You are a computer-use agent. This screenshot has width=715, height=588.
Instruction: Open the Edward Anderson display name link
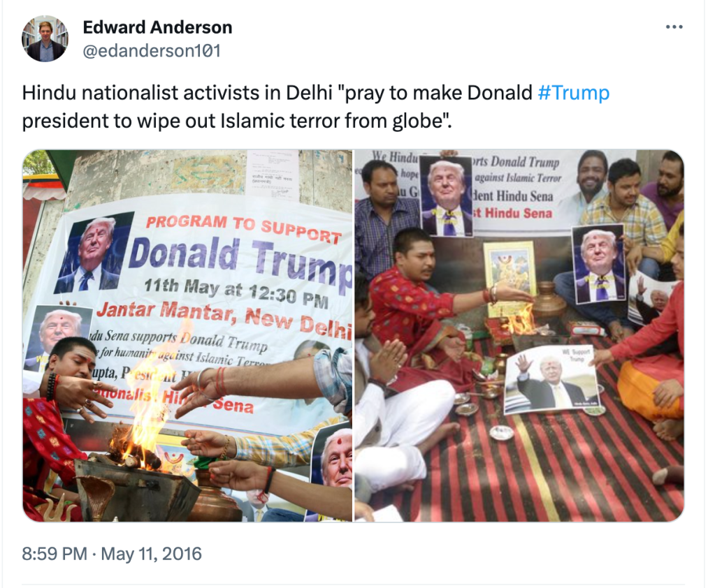(x=157, y=27)
